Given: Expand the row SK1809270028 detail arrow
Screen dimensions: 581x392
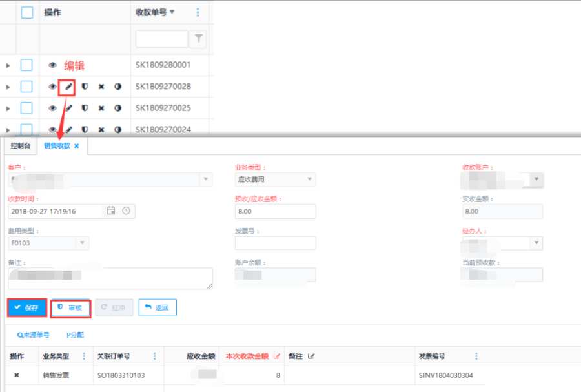Looking at the screenshot, I should [8, 87].
